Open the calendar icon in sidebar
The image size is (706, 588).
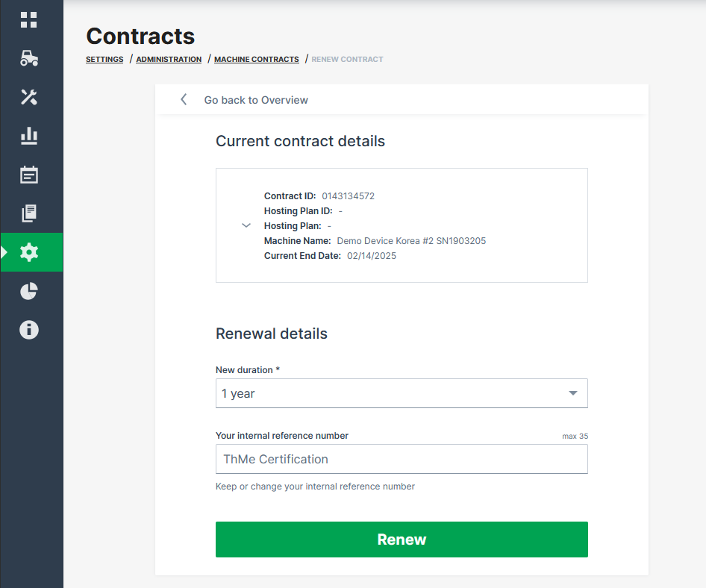tap(29, 175)
